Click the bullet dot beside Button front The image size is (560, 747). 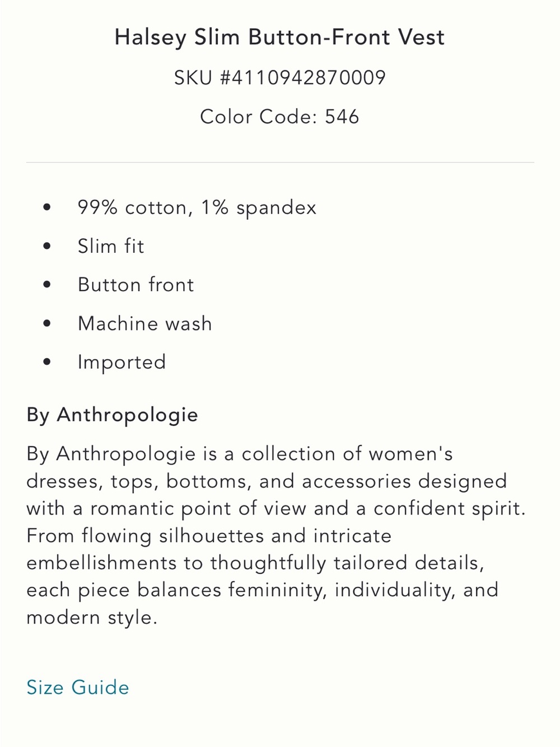[x=46, y=285]
